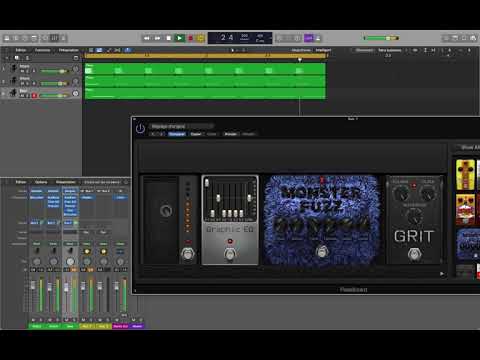
Task: Click the Copier button in plug-in header
Action: point(196,134)
